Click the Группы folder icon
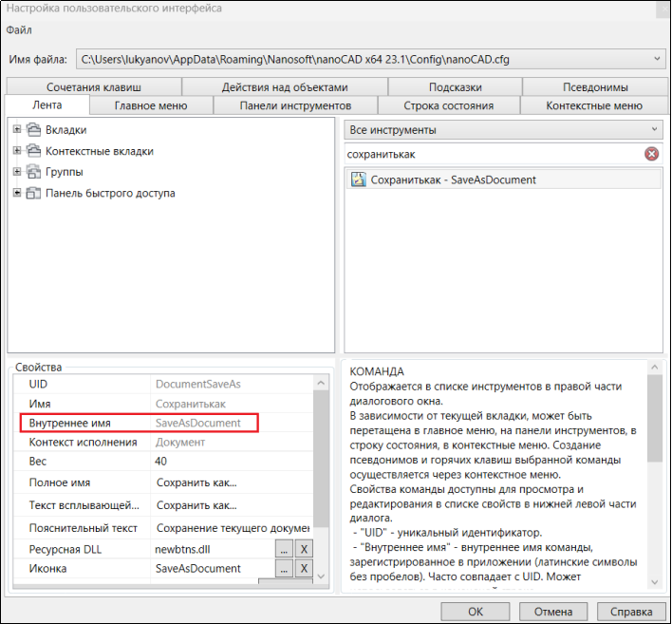Viewport: 672px width, 624px height. click(33, 172)
